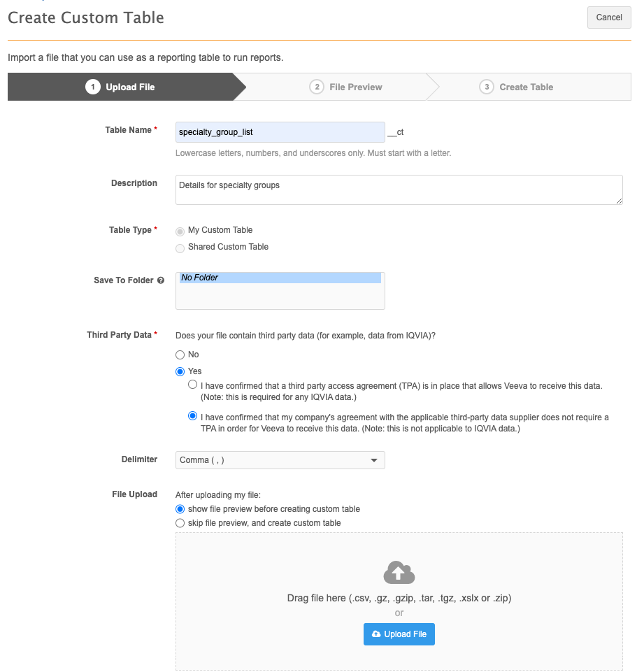
Task: Click step 2 number circle icon
Action: tap(317, 87)
